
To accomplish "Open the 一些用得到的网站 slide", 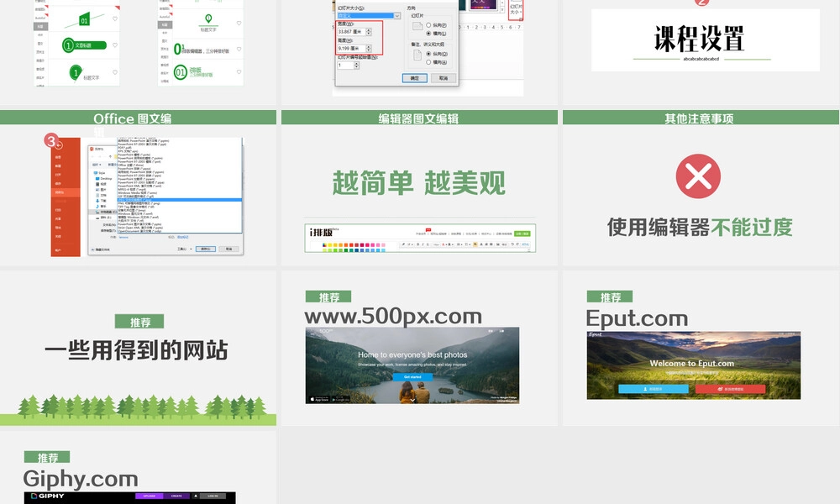I will [x=138, y=348].
